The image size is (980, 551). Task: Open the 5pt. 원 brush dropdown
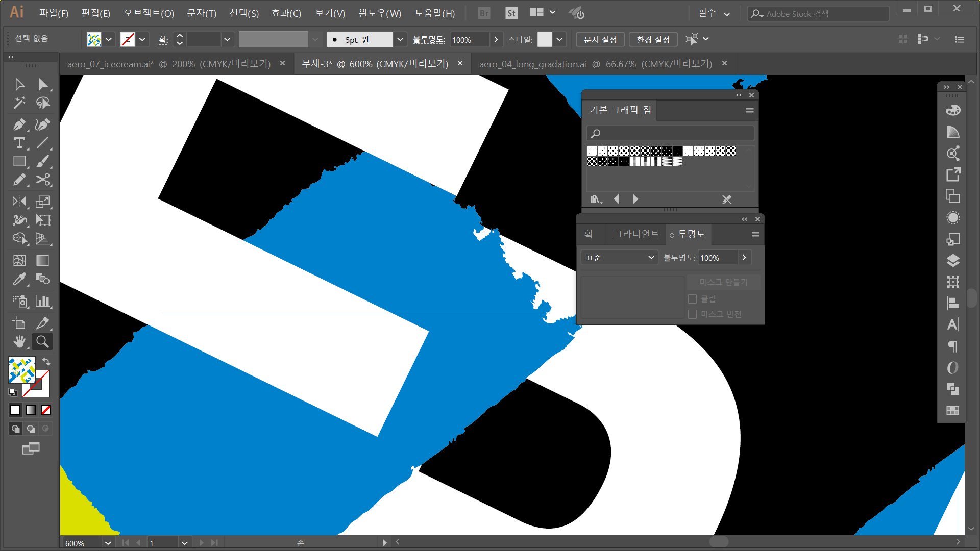400,39
